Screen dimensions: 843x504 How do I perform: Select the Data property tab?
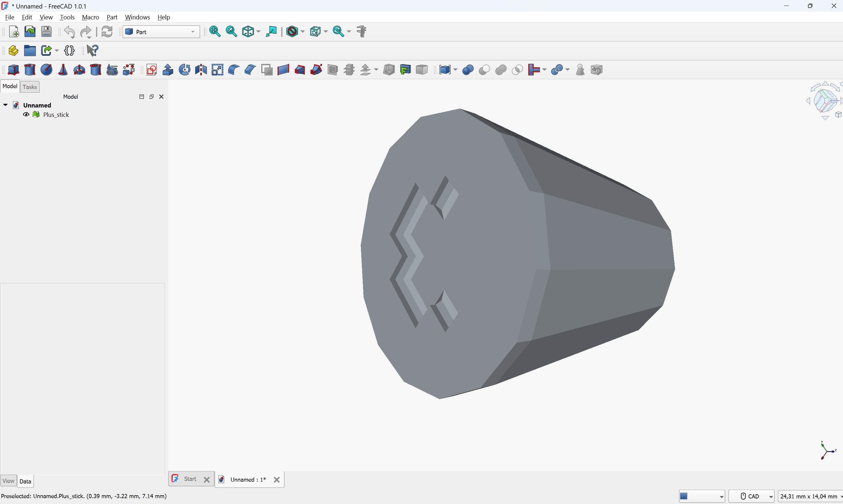point(26,481)
